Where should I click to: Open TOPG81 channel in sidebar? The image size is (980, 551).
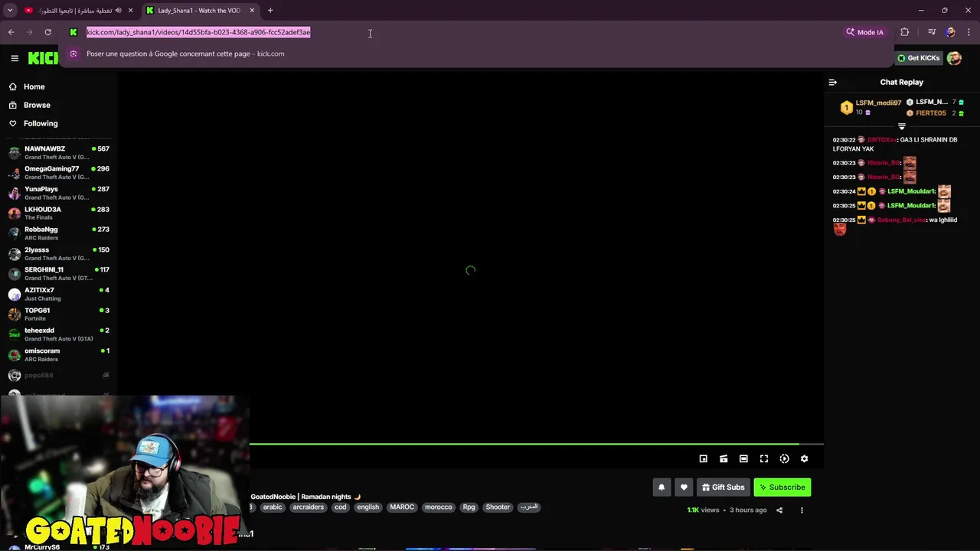[58, 315]
